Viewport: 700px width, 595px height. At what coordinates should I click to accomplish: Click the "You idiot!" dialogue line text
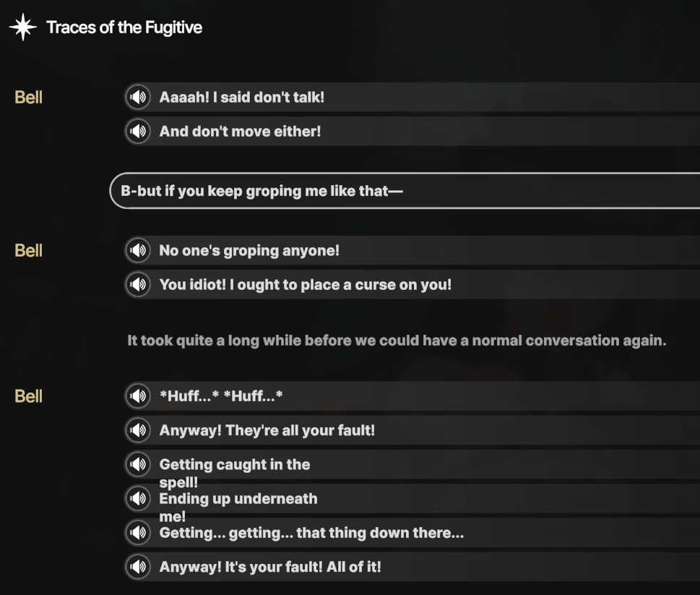[x=305, y=284]
